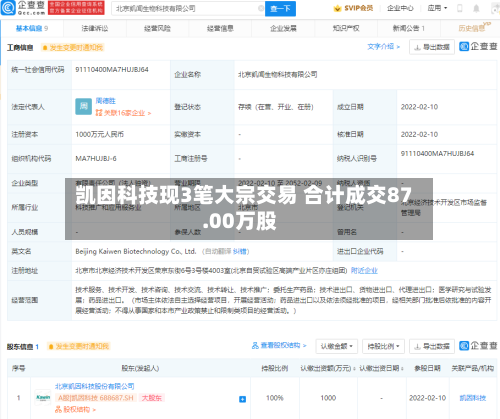This screenshot has height=419, width=500.
Task: Open the 经营信息 tab
Action: 220,28
